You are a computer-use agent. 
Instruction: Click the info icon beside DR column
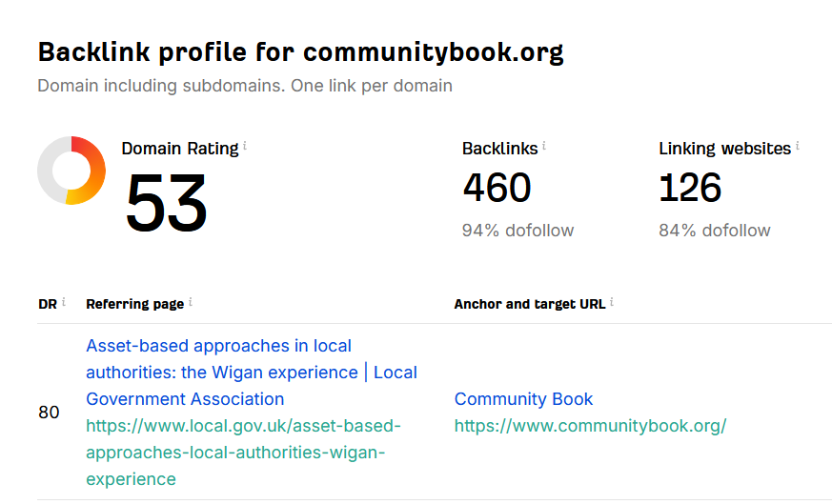(x=64, y=302)
